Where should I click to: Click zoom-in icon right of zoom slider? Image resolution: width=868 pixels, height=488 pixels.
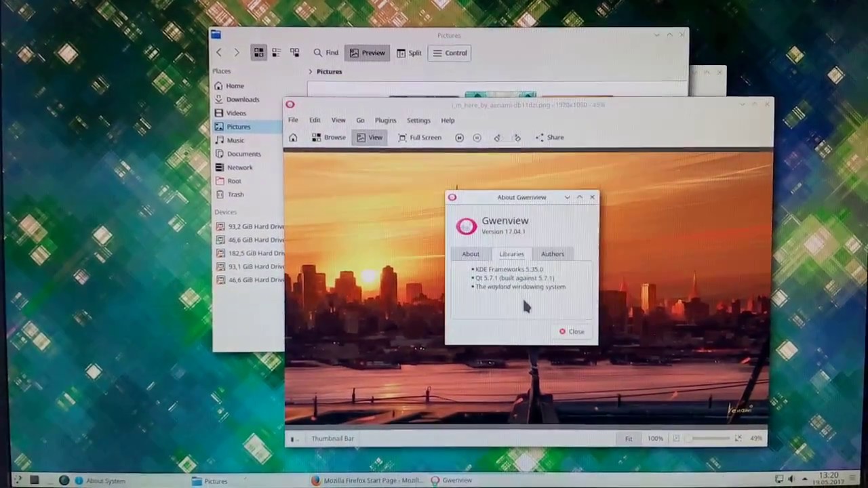pos(738,439)
